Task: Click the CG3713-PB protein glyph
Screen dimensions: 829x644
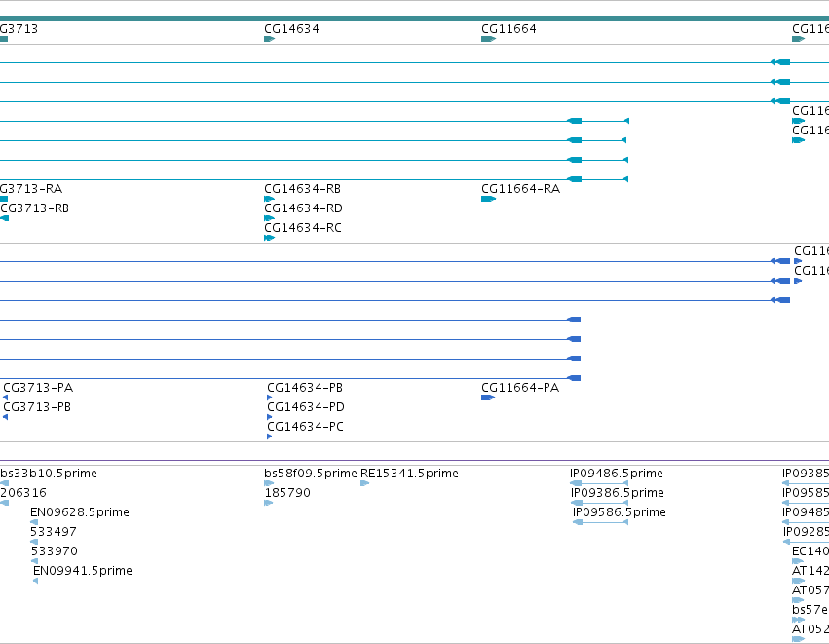Action: point(5,417)
